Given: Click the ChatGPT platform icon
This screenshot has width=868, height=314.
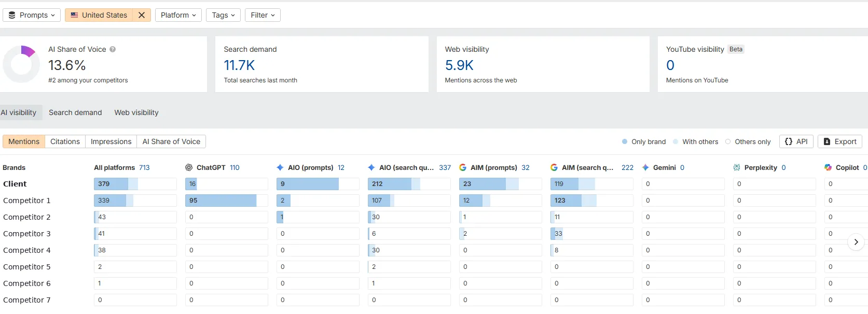Looking at the screenshot, I should pos(189,167).
